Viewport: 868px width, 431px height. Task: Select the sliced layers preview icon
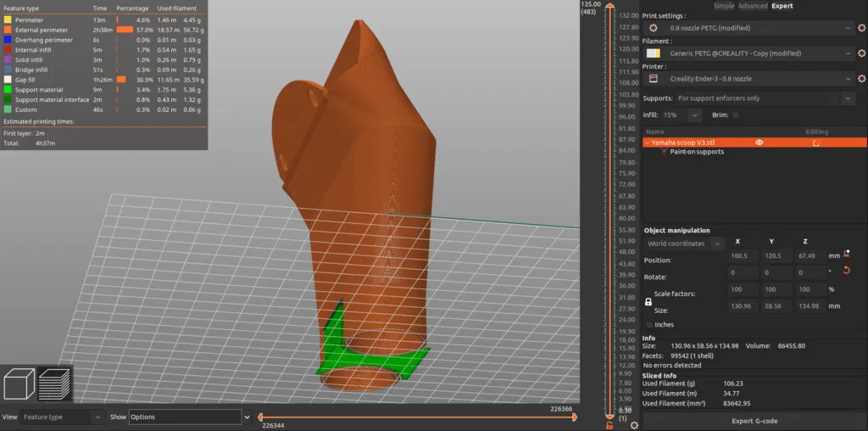pos(54,383)
